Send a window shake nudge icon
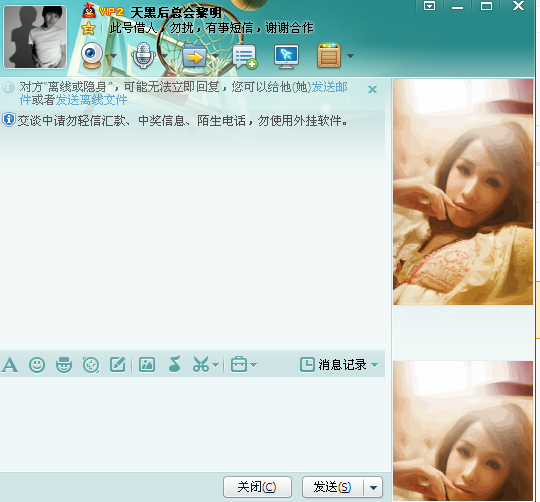This screenshot has width=540, height=502. pyautogui.click(x=91, y=365)
